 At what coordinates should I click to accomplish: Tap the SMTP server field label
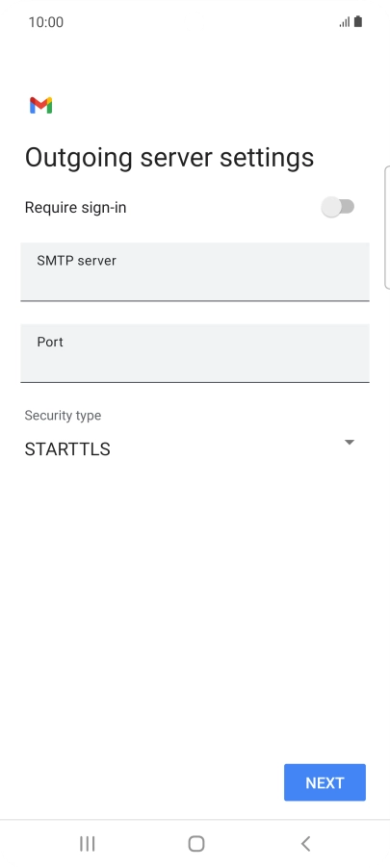click(76, 260)
